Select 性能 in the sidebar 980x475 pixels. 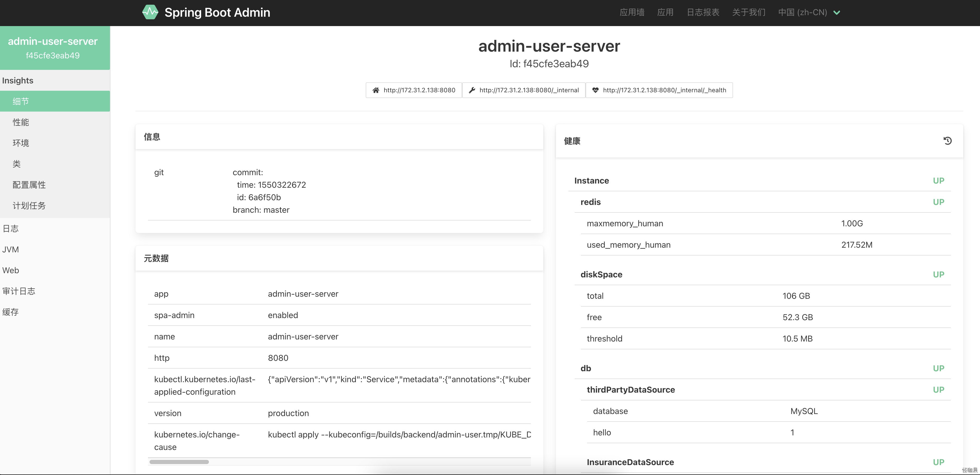55,122
